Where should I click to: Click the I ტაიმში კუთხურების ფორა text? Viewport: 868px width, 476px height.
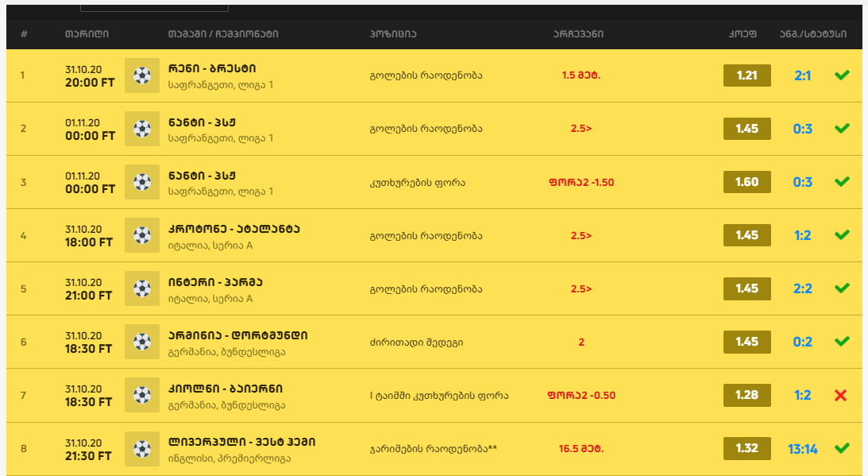pos(439,396)
